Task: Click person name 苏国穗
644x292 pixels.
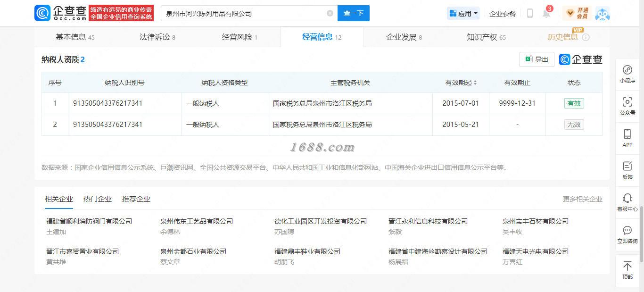Action: [x=284, y=232]
